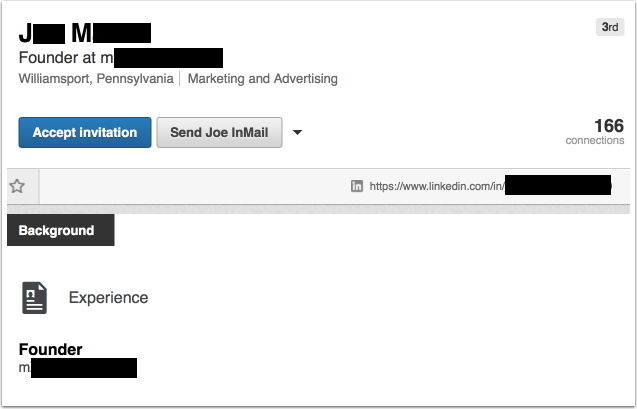Click the Send Joe InMail button
This screenshot has height=409, width=637.
coord(219,132)
